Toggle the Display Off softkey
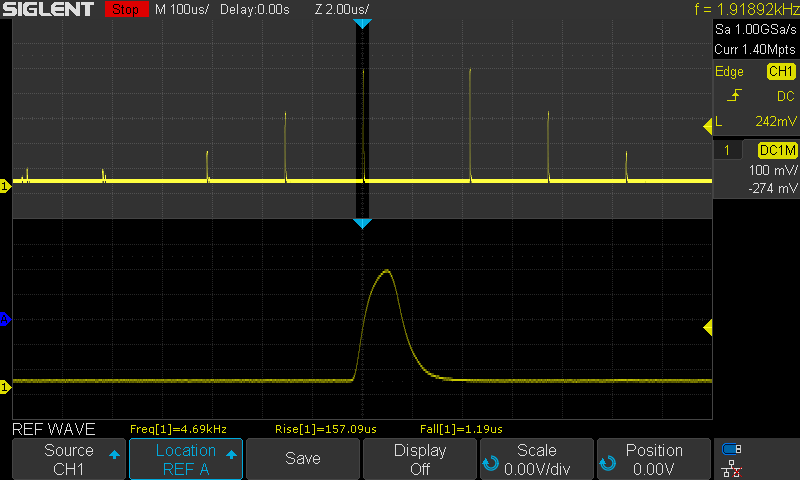This screenshot has height=480, width=800. click(x=419, y=459)
